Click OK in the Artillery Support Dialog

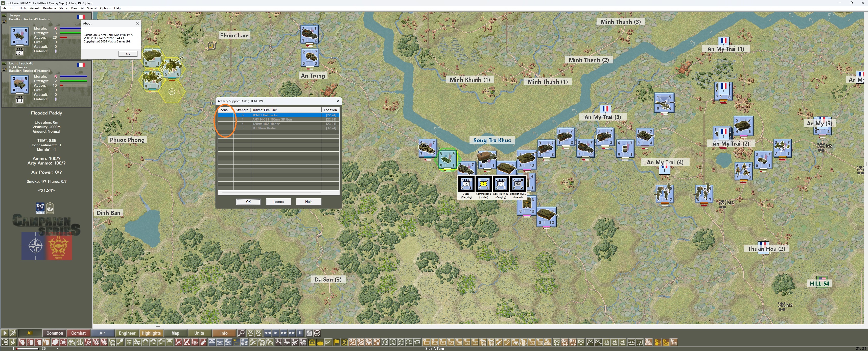tap(248, 201)
